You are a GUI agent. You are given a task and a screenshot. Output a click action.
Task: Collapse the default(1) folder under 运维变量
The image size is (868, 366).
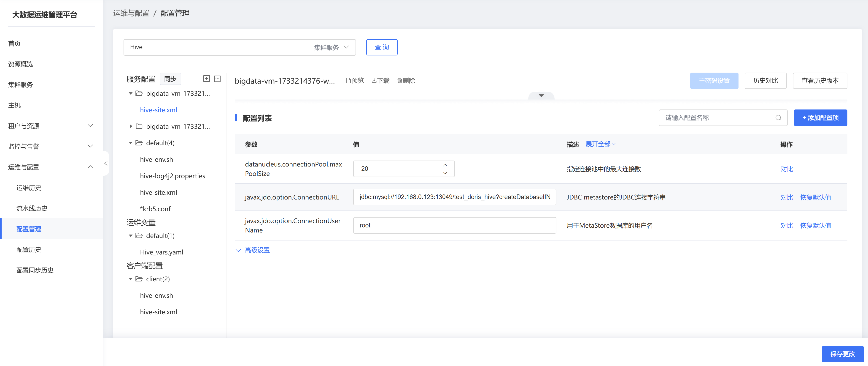point(131,236)
